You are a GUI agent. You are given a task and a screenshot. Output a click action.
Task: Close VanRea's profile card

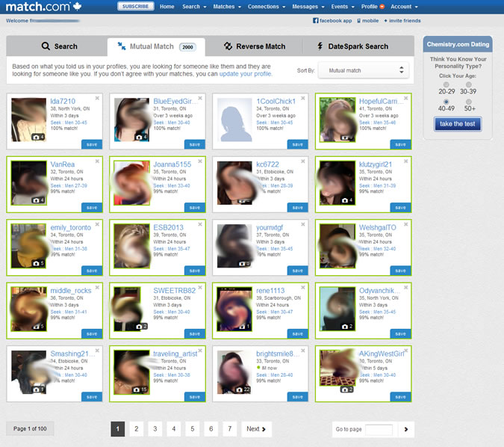coord(97,161)
